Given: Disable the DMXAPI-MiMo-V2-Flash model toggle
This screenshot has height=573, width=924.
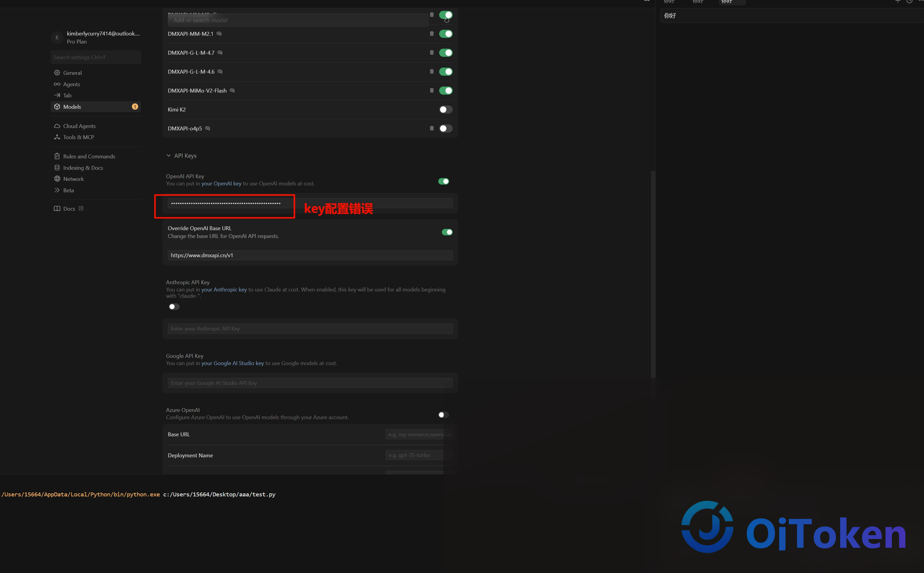Looking at the screenshot, I should (x=446, y=90).
